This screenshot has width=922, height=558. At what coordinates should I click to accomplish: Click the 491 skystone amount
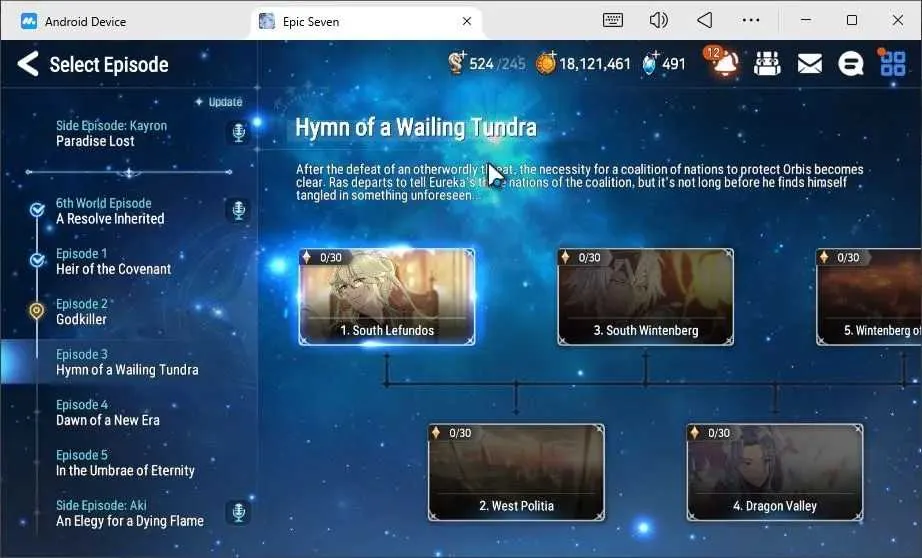[x=674, y=64]
